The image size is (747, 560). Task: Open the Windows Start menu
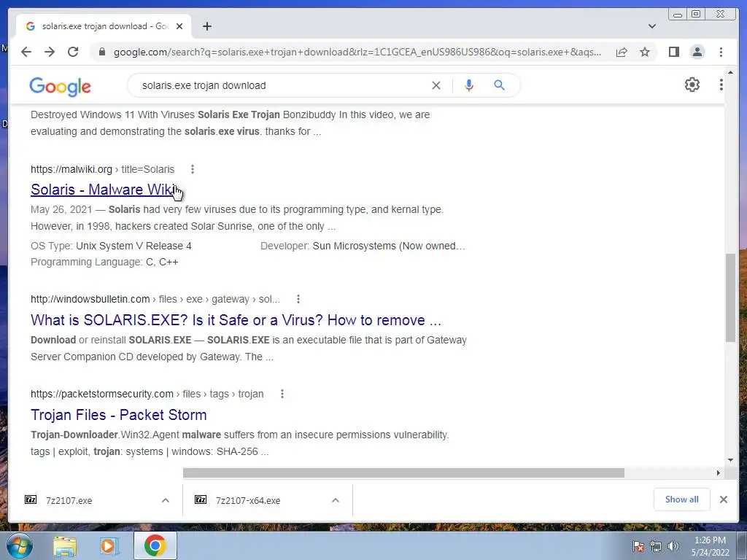pyautogui.click(x=19, y=545)
